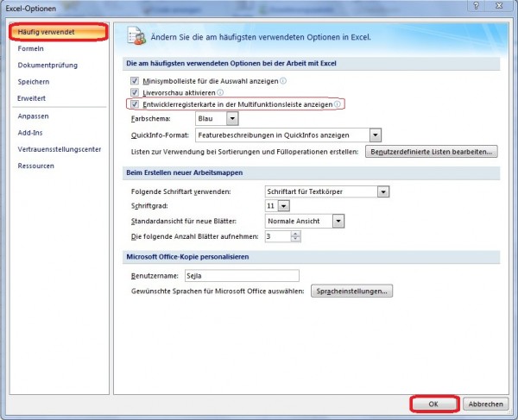This screenshot has width=518, height=420.
Task: Switch to the Speichern category
Action: [x=34, y=81]
